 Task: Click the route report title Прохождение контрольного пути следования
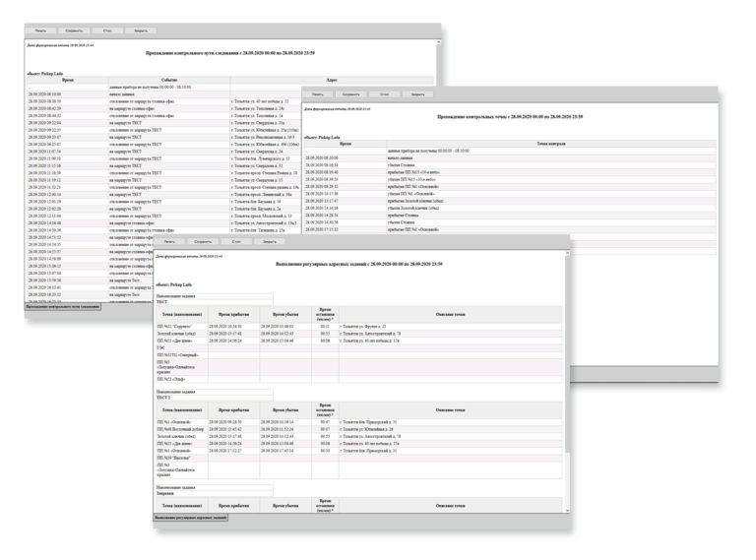(x=230, y=53)
